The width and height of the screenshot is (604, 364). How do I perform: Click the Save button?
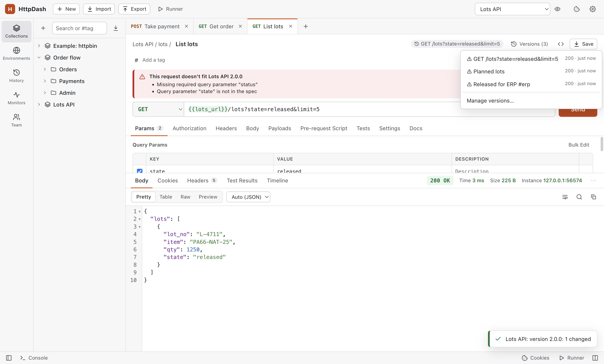[583, 44]
